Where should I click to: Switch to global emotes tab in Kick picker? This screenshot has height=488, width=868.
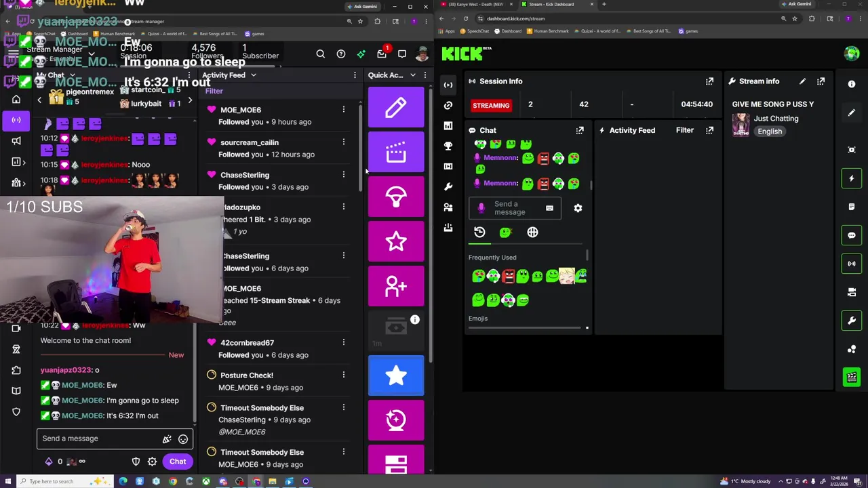(x=532, y=232)
